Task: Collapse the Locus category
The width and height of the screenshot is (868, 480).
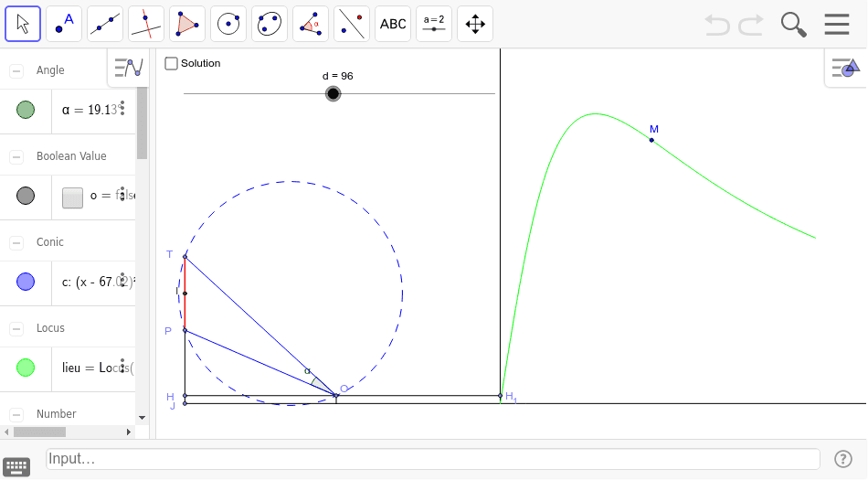Action: pos(16,329)
